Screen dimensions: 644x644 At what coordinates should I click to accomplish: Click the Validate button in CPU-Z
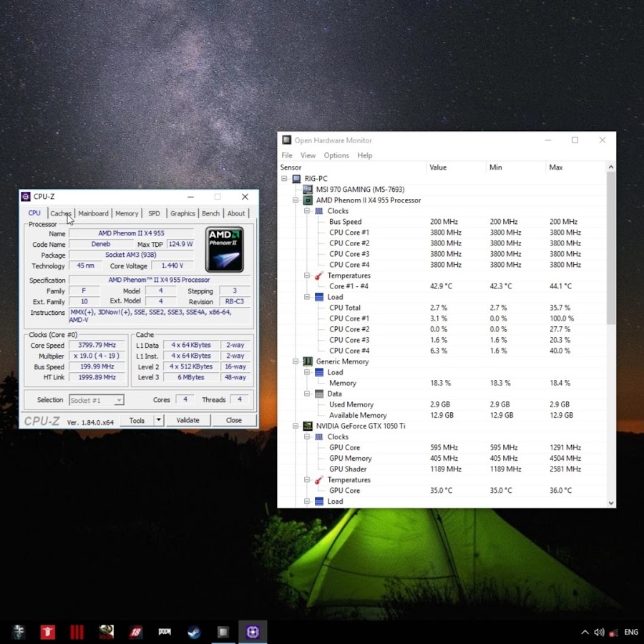tap(187, 420)
